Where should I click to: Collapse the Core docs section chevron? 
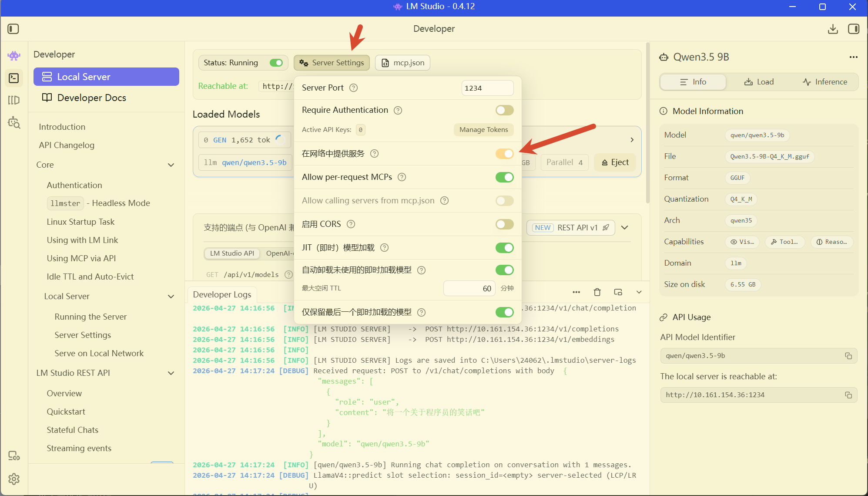[x=171, y=165]
